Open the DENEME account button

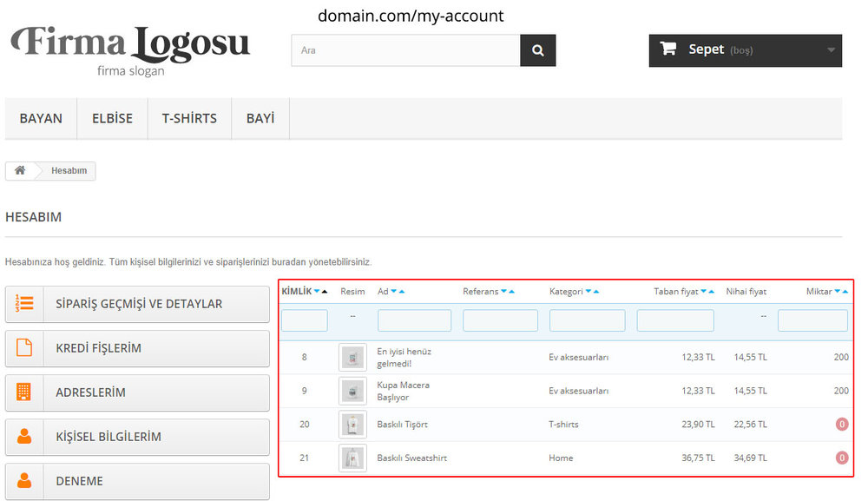pos(137,481)
